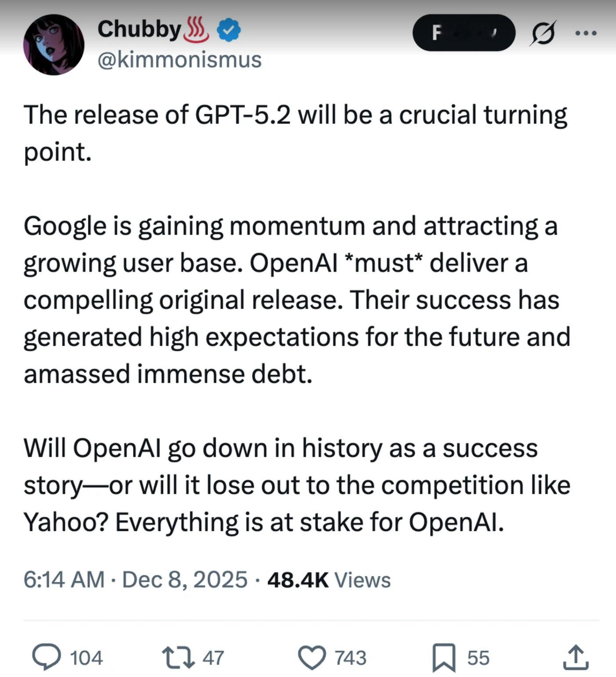The image size is (616, 677).
Task: Click the 55 bookmark count
Action: click(x=476, y=656)
